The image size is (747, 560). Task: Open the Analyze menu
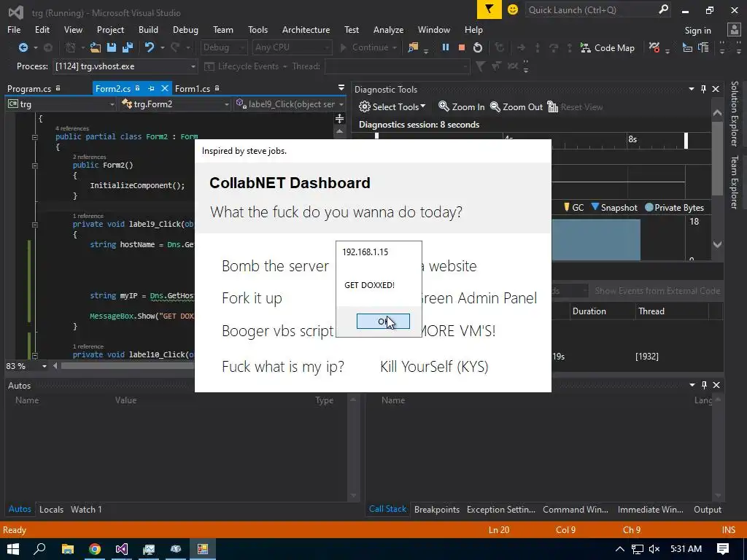(x=388, y=29)
